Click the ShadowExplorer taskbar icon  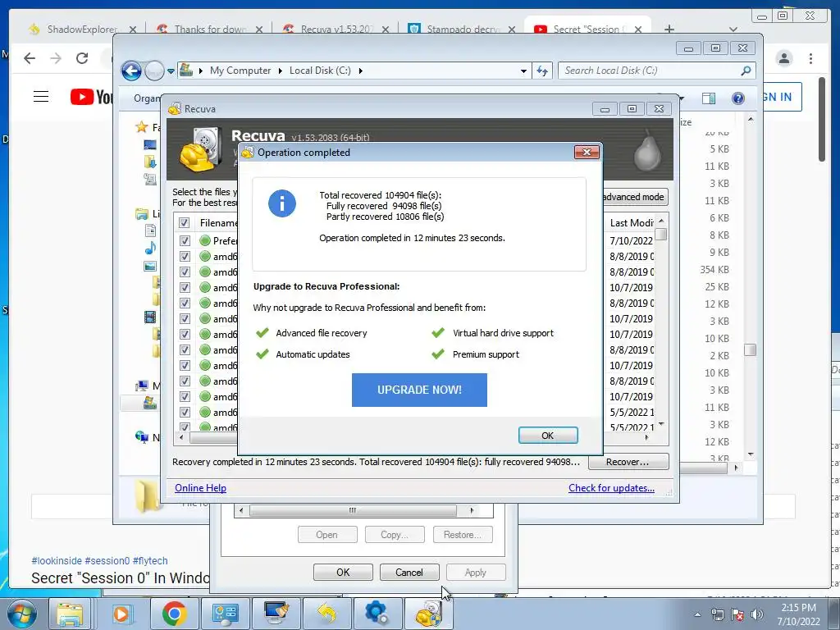pyautogui.click(x=326, y=614)
